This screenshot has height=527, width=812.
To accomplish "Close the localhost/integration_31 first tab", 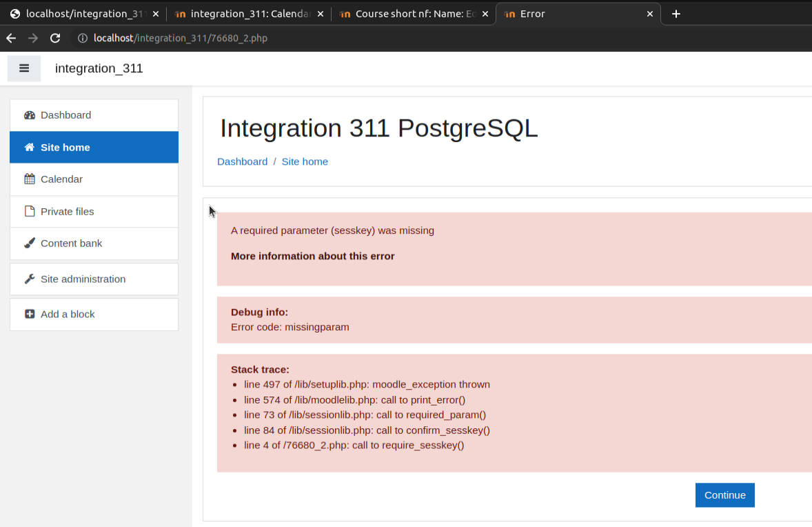I will [156, 14].
